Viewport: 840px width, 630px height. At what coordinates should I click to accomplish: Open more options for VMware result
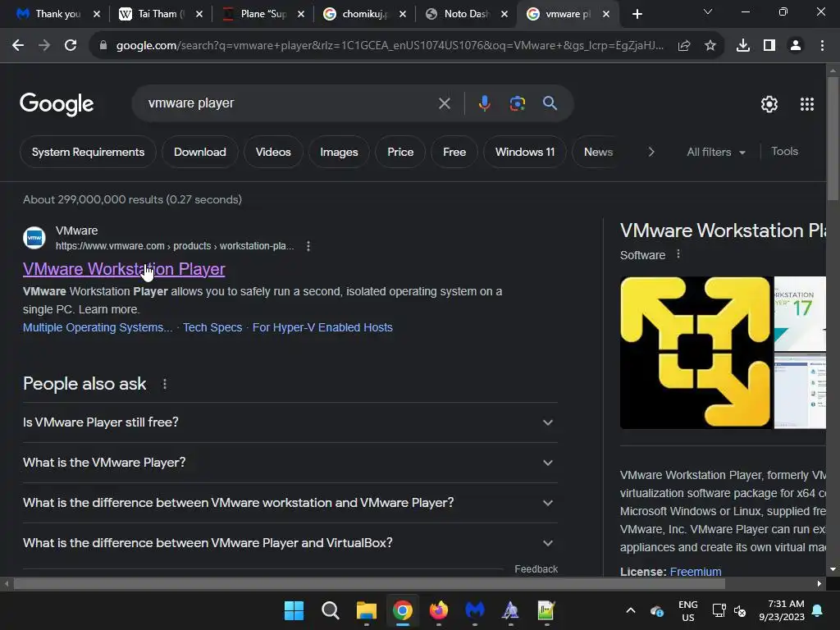coord(308,246)
